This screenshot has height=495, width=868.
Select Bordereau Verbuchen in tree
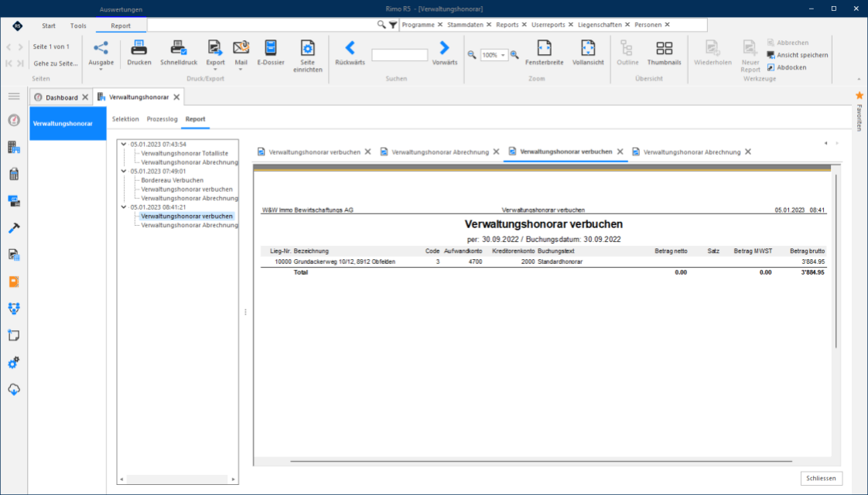click(173, 180)
